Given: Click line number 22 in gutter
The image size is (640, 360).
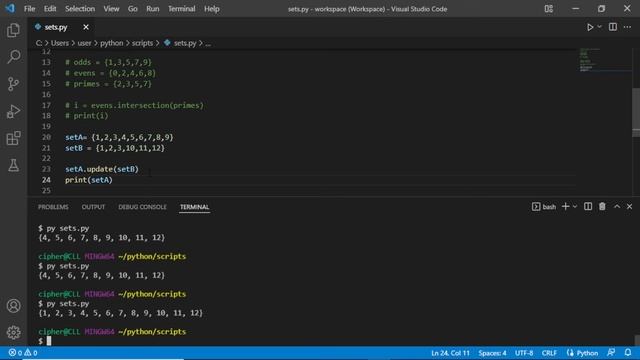Looking at the screenshot, I should point(46,158).
